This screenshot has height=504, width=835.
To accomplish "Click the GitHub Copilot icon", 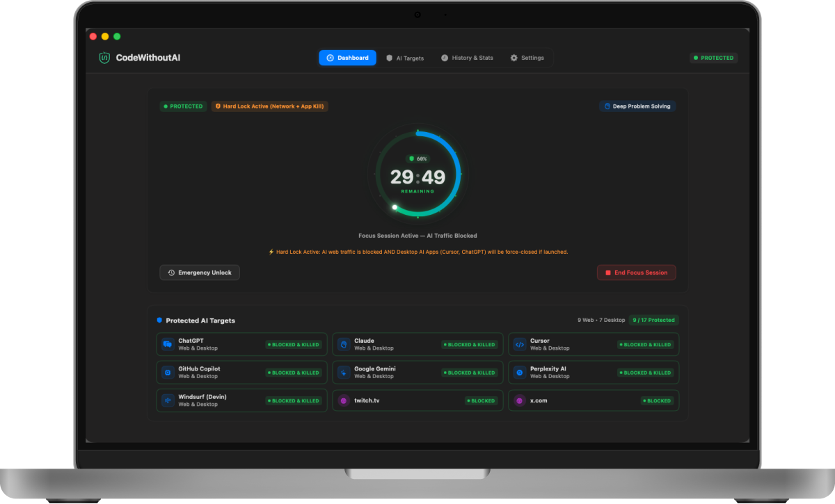I will pos(168,373).
